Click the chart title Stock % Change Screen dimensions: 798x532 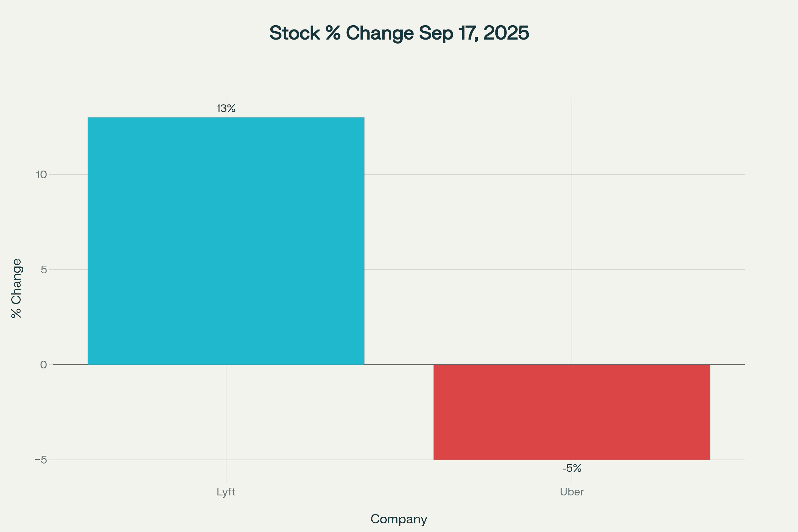tap(399, 33)
